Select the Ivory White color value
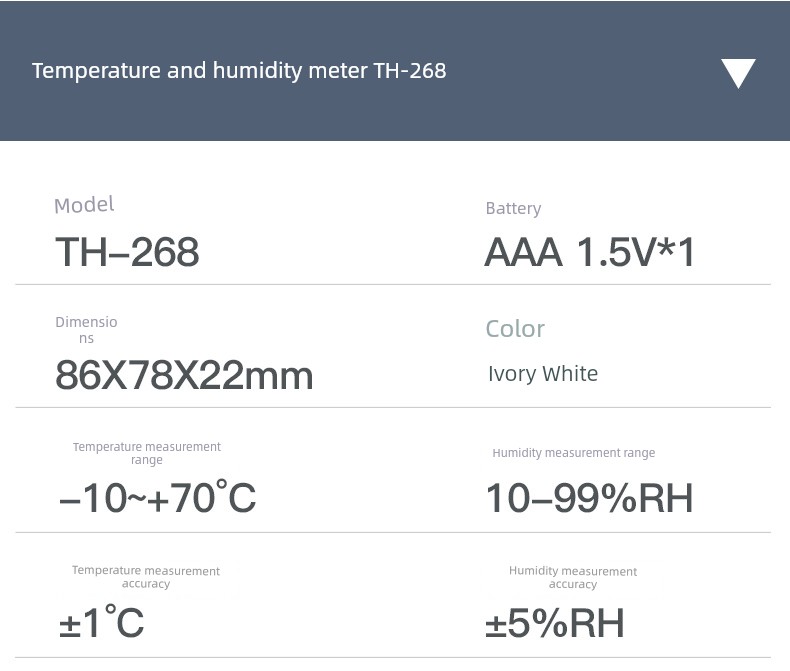Viewport: 790px width, 671px height. (x=543, y=374)
